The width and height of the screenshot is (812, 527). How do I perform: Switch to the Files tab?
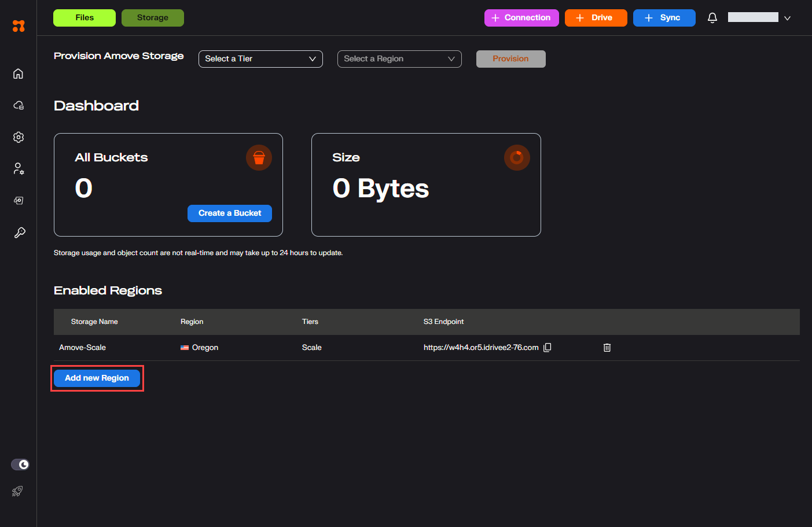pyautogui.click(x=84, y=18)
